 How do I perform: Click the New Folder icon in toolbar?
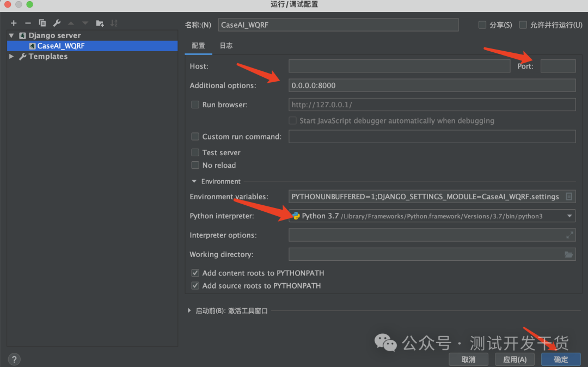pos(100,23)
